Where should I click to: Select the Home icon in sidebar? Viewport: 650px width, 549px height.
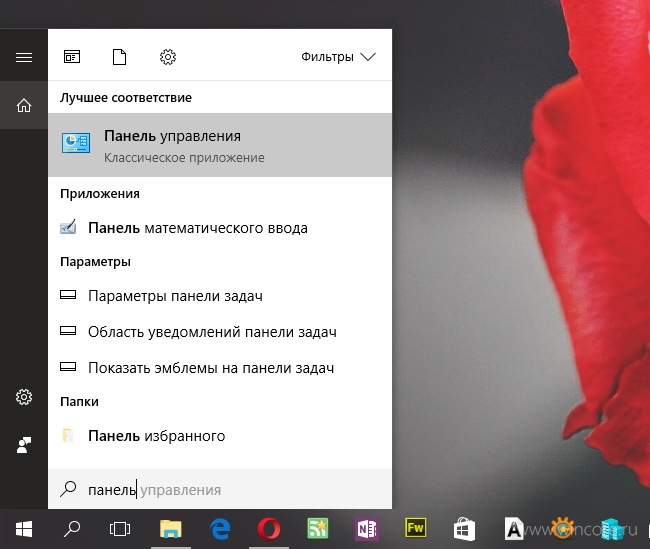pos(24,105)
